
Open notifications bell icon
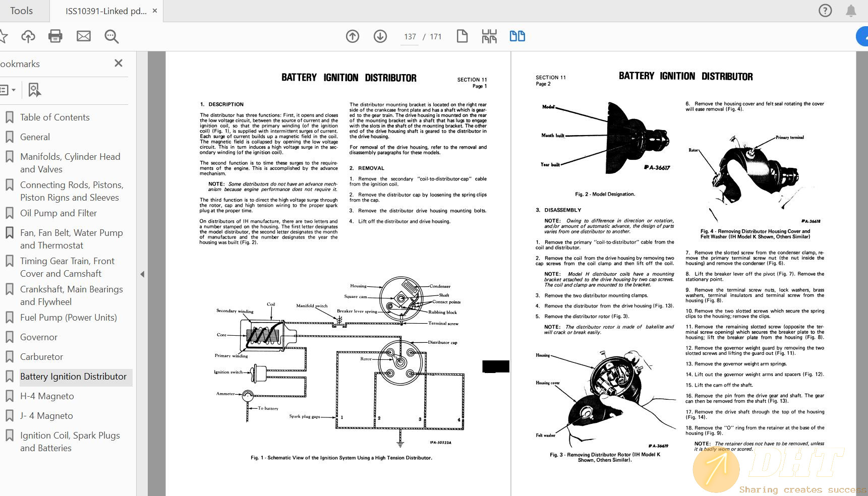click(x=851, y=11)
